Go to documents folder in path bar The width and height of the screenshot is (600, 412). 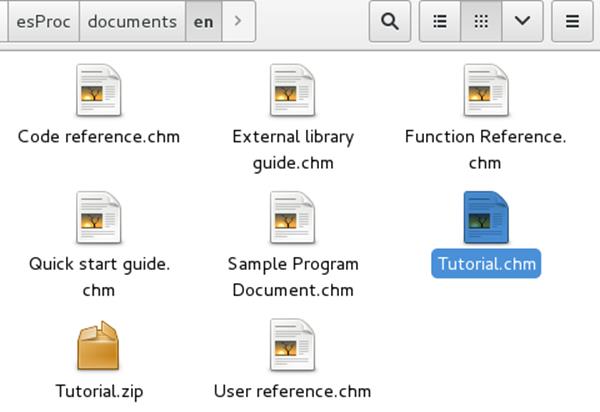click(x=132, y=21)
